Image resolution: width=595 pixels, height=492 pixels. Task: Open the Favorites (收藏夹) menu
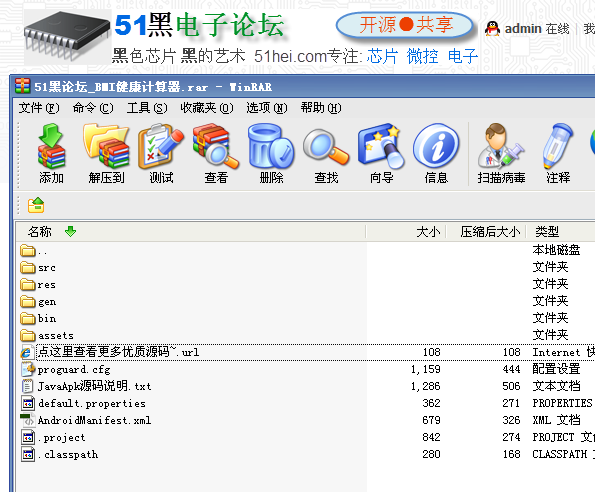pyautogui.click(x=207, y=108)
